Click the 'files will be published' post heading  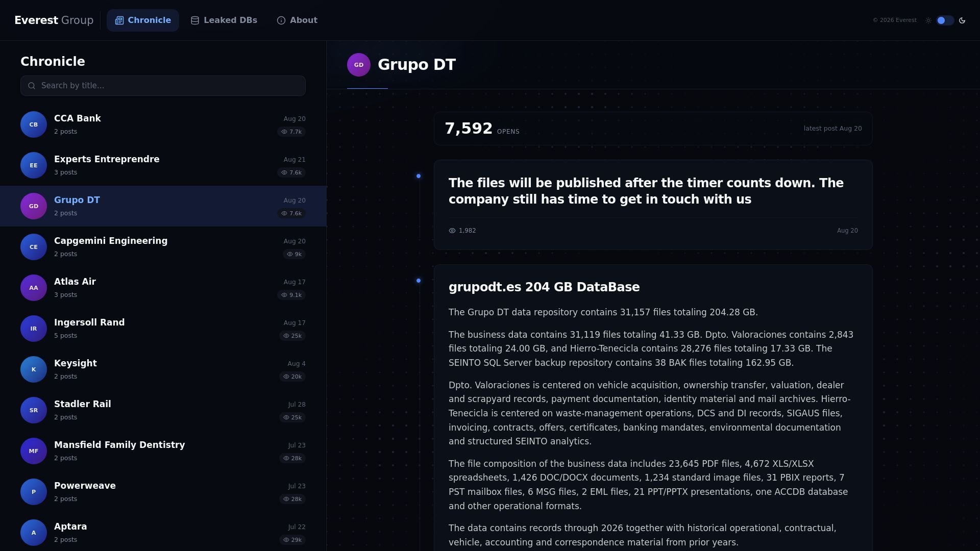click(646, 191)
